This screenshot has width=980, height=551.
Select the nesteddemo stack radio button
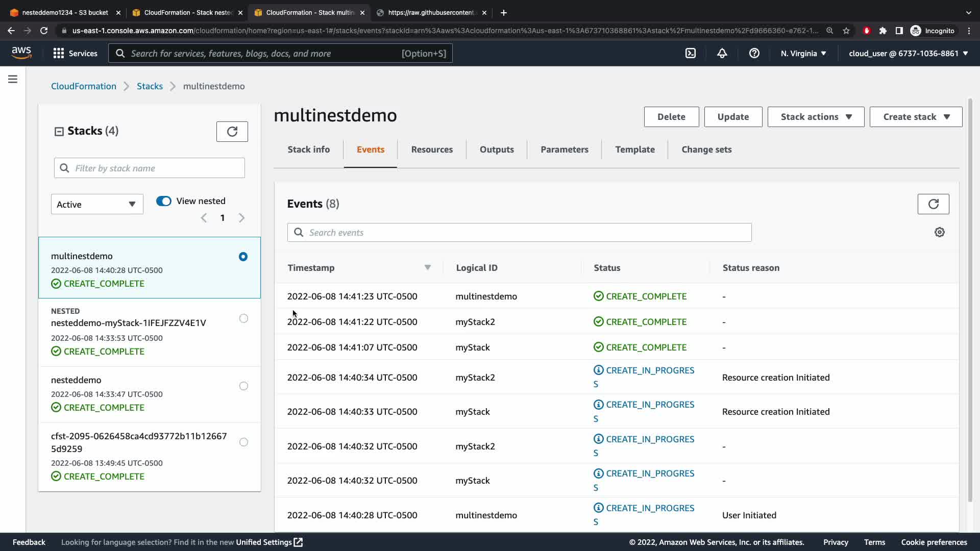tap(243, 386)
